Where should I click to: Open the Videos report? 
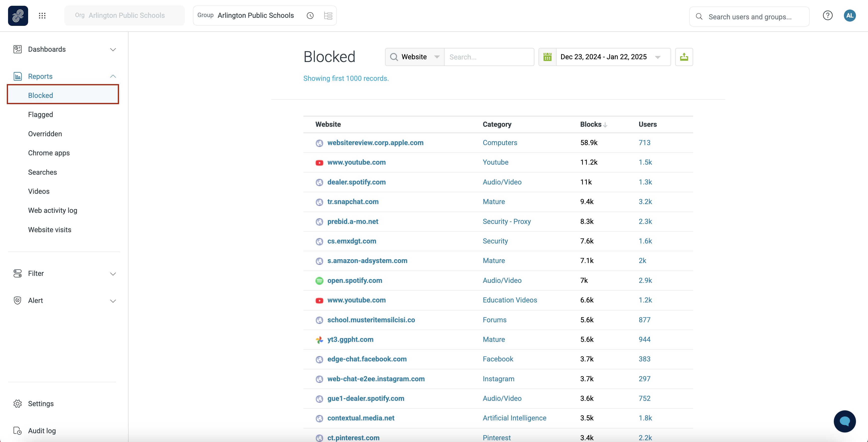39,191
